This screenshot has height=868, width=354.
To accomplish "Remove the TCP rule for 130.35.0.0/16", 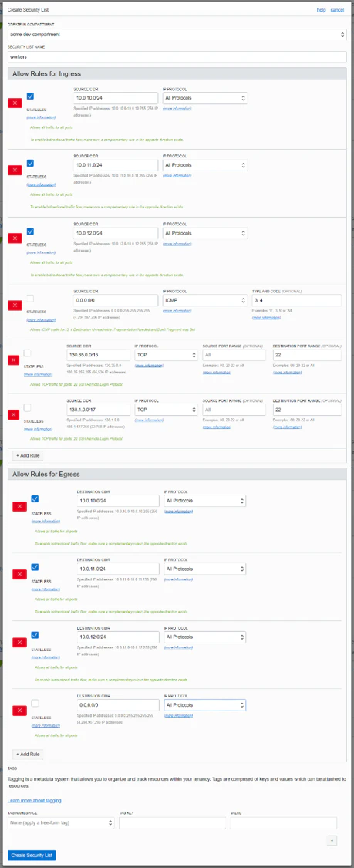I will 15,360.
